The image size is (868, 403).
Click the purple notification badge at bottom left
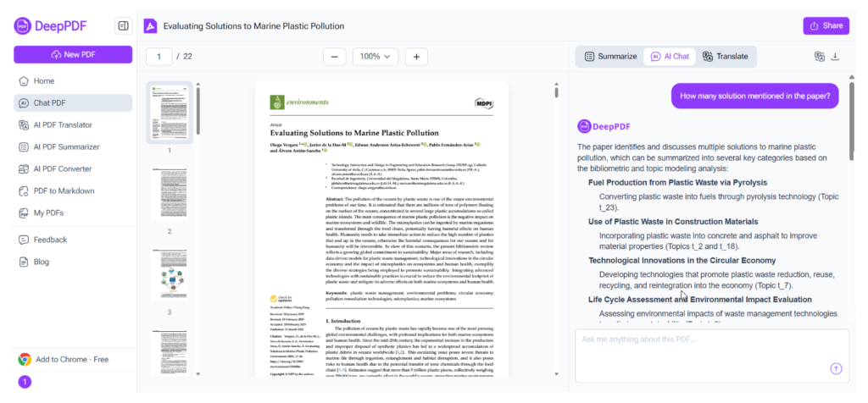[25, 382]
